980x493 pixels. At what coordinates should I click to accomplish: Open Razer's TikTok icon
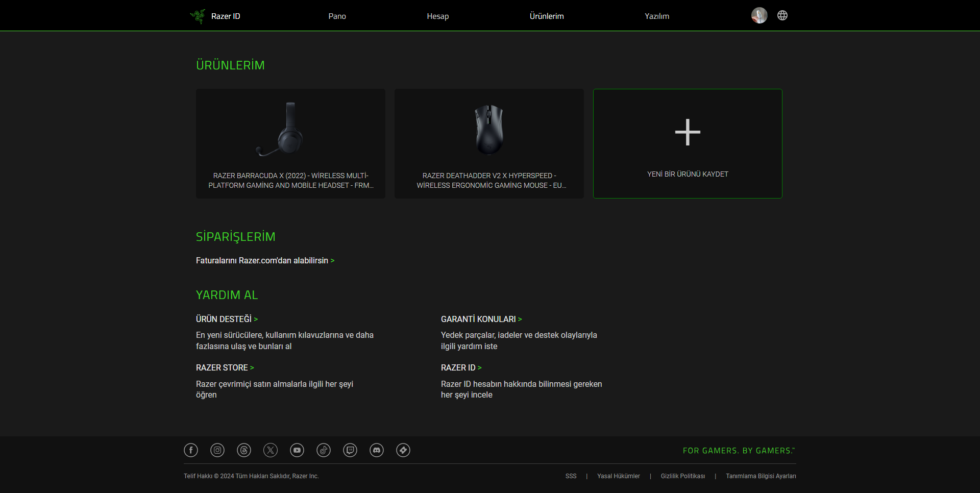(324, 450)
